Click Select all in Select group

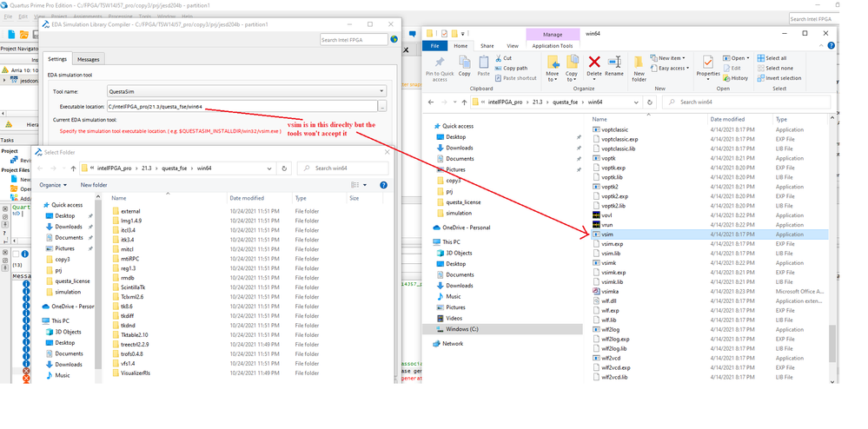point(772,58)
